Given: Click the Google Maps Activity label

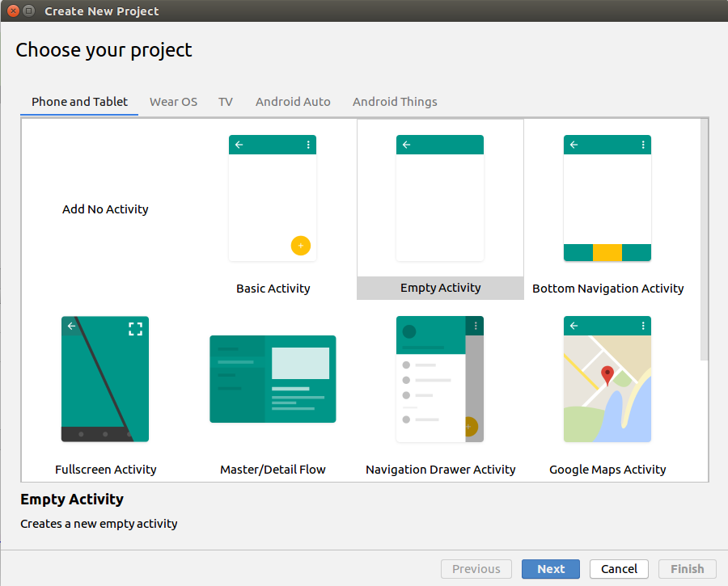Looking at the screenshot, I should click(x=607, y=470).
